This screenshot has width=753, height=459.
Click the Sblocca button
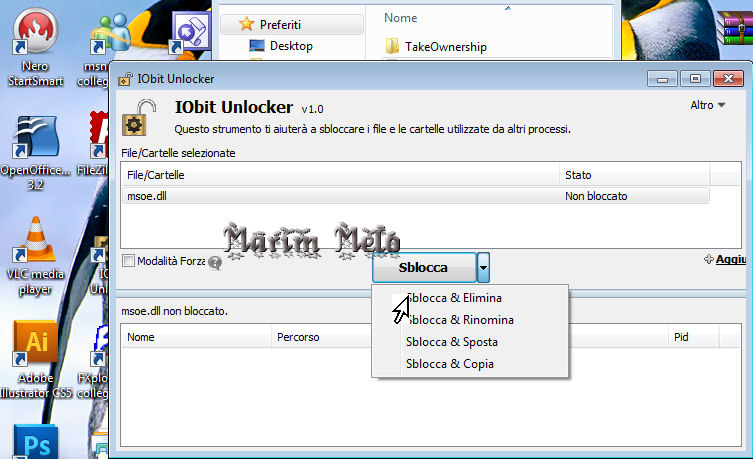coord(424,267)
